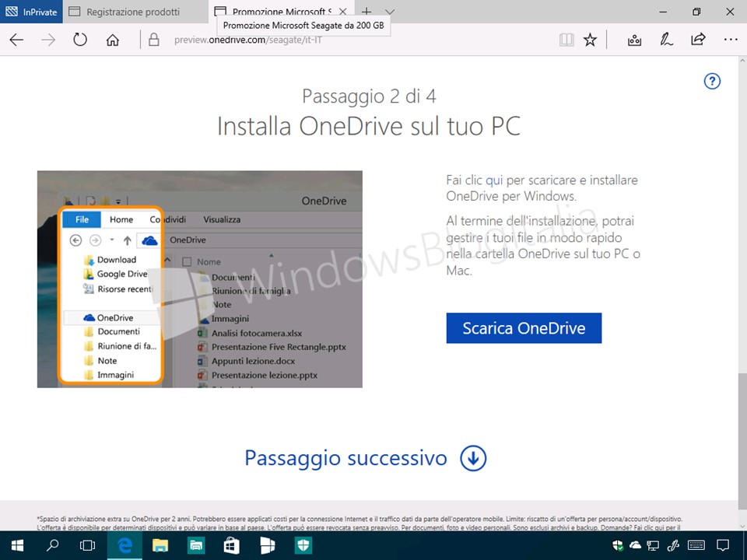Click the OneDrive cloud tray icon
This screenshot has width=747, height=560.
click(x=635, y=545)
